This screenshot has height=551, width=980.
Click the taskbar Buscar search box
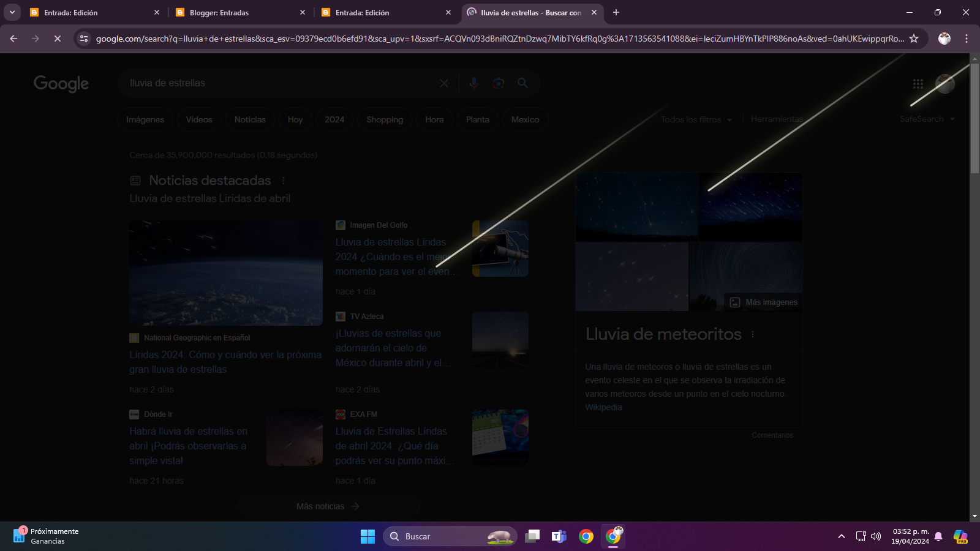[450, 537]
